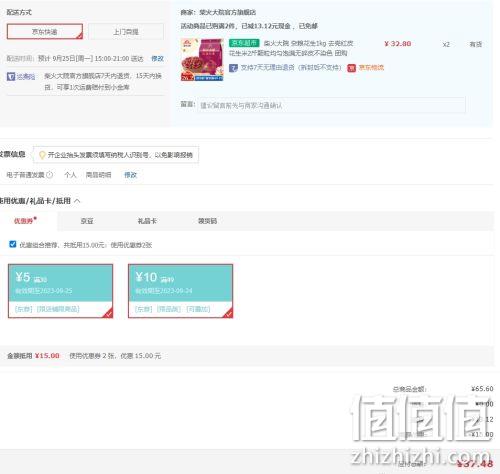Focus the order remark input field
Image resolution: width=500 pixels, height=474 pixels.
331,105
